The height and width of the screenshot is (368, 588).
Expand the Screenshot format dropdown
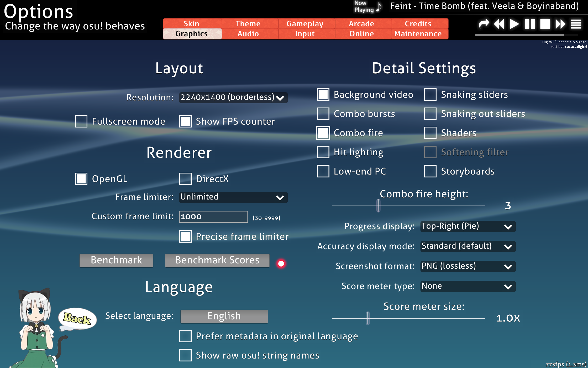tap(468, 266)
